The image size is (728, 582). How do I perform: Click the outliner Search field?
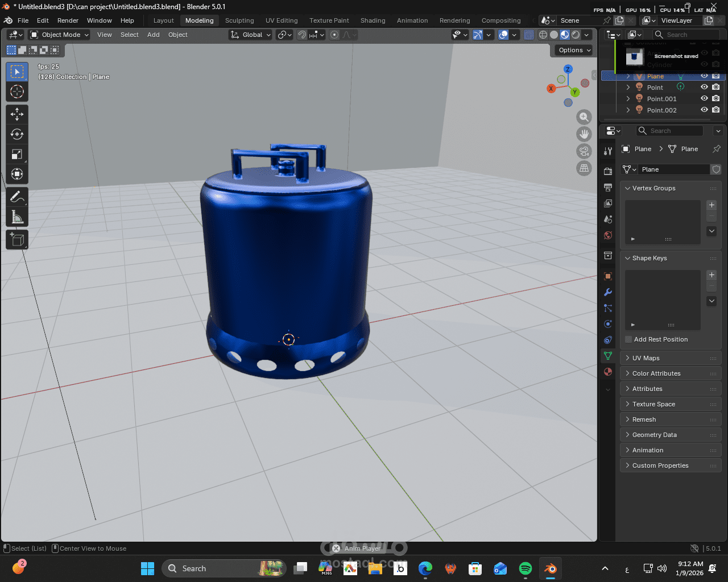pos(686,35)
